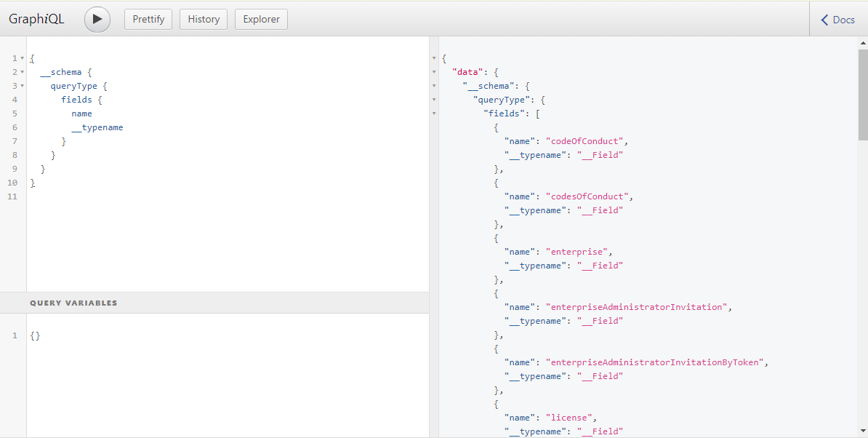
Task: Click the QUERY VARIABLES header bar
Action: pyautogui.click(x=214, y=303)
